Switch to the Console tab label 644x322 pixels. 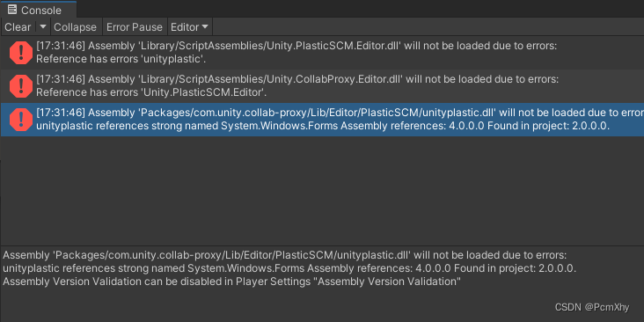(x=41, y=11)
